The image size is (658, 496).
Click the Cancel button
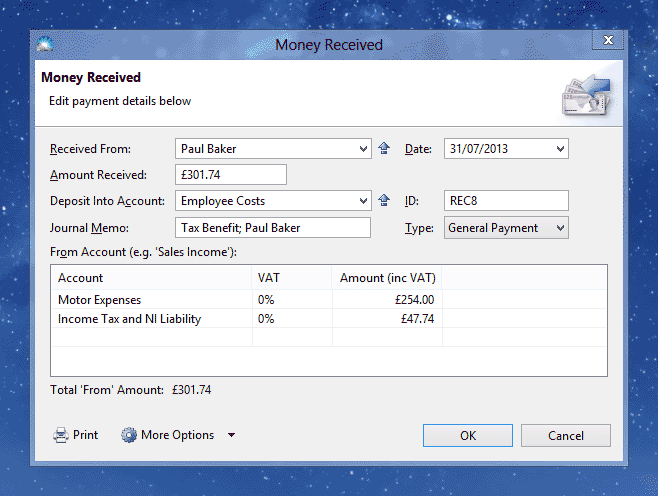pyautogui.click(x=566, y=436)
